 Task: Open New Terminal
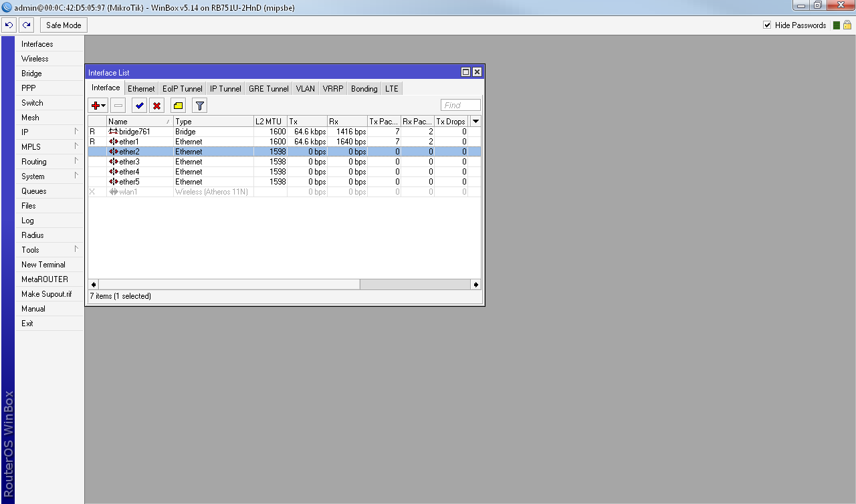pos(49,265)
